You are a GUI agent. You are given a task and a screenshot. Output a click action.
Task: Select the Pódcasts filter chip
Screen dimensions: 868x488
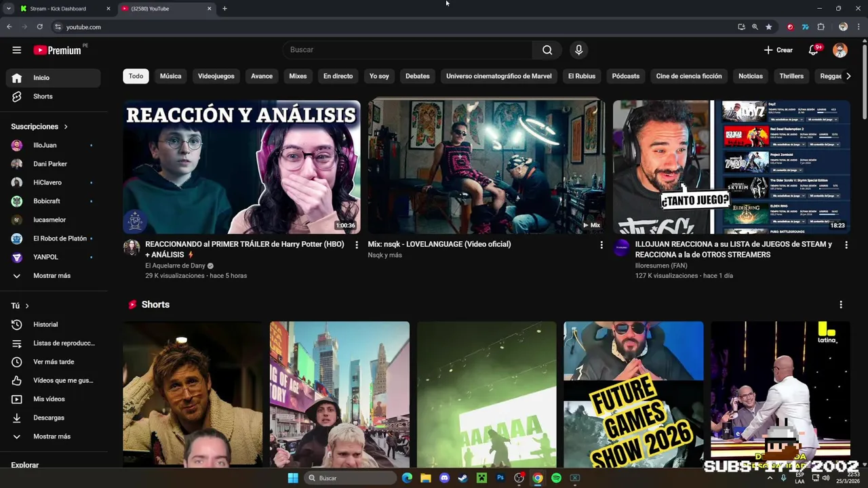click(x=626, y=77)
